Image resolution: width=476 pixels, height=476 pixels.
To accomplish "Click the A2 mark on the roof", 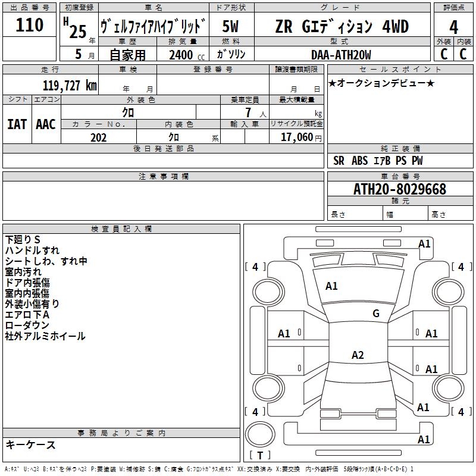I will (357, 355).
